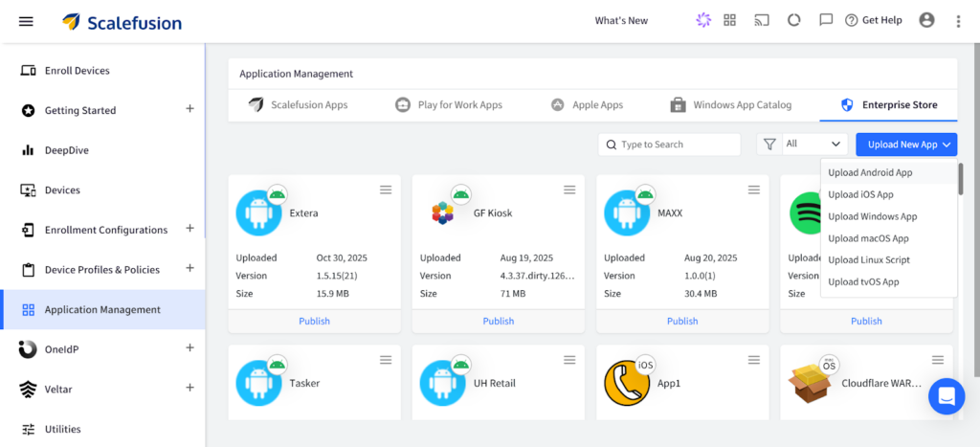
Task: Publish the Extera app
Action: point(314,321)
